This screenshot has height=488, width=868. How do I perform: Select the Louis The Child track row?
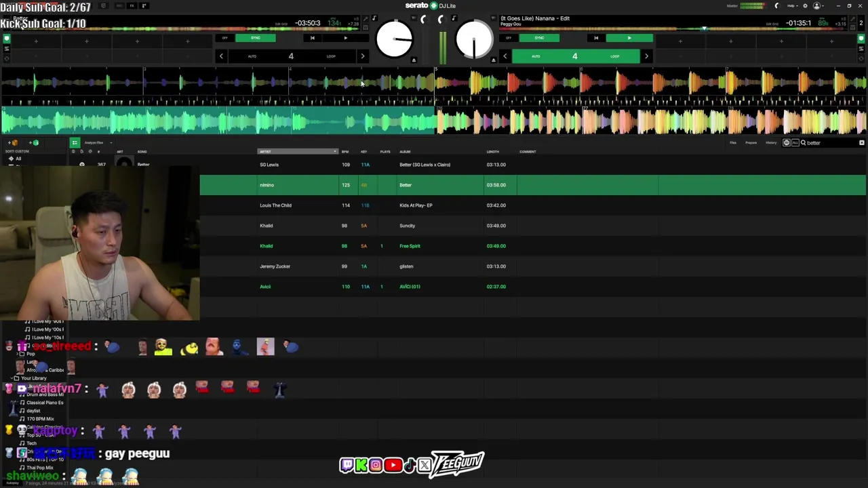(x=532, y=205)
